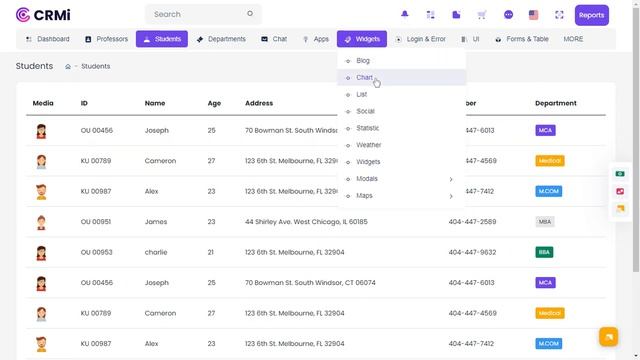640x360 pixels.
Task: Click the search magnifier icon
Action: [250, 13]
